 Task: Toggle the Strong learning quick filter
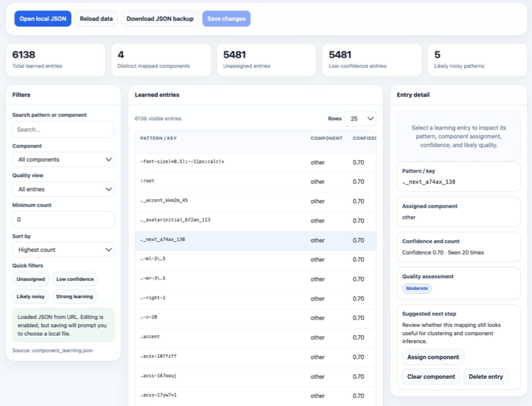74,297
